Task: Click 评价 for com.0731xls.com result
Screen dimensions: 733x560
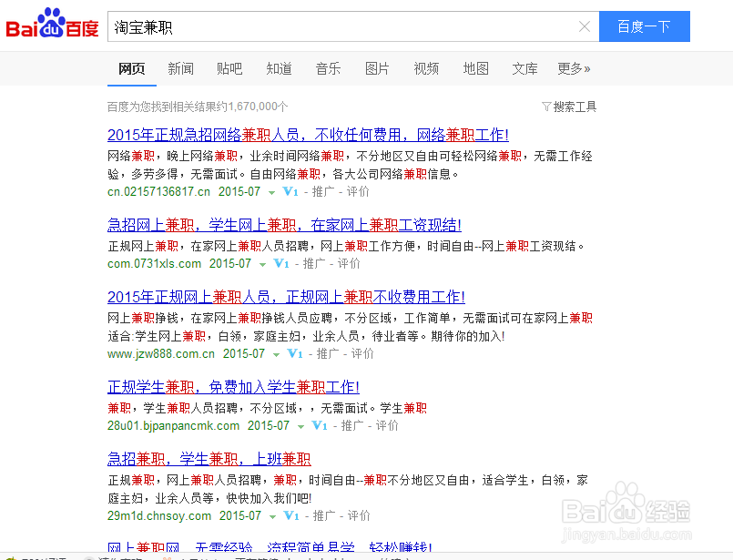Action: pos(350,264)
